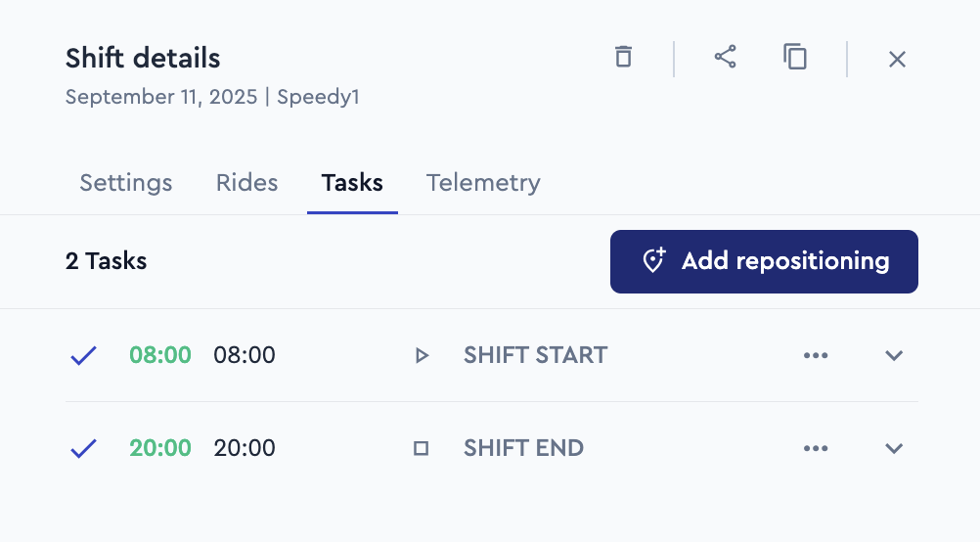Open more options for SHIFT START
980x542 pixels.
(x=816, y=356)
